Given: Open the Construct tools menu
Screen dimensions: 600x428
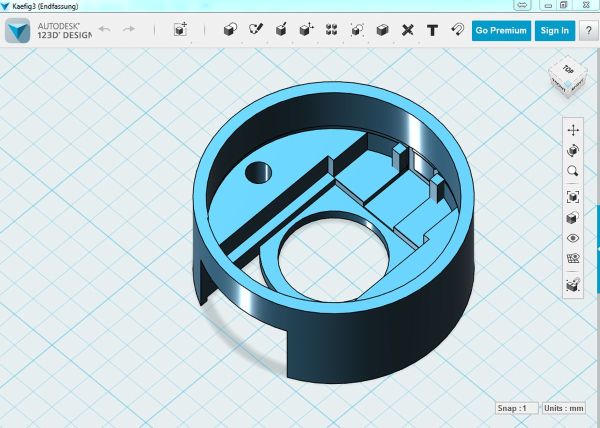Looking at the screenshot, I should coord(281,29).
